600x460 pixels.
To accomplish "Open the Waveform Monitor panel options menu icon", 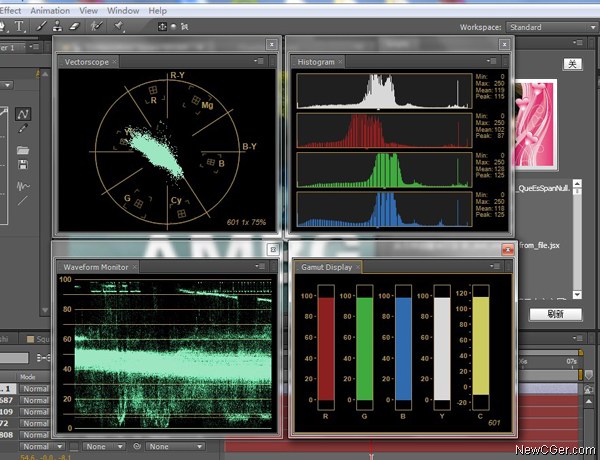I will 260,266.
